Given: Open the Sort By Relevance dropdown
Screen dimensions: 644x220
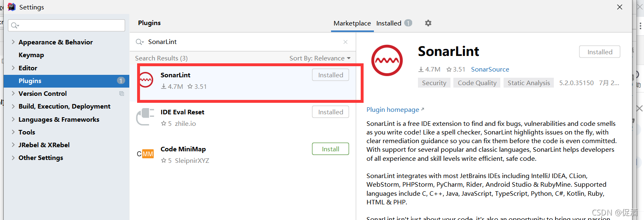Looking at the screenshot, I should click(x=320, y=58).
